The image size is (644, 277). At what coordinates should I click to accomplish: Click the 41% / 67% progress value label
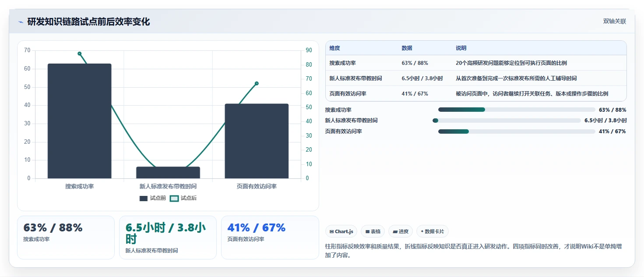tap(612, 131)
